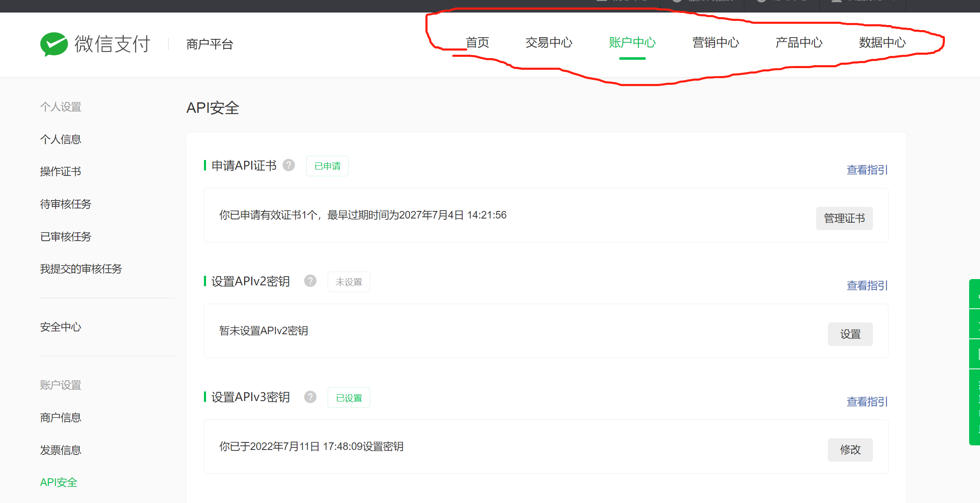Go to 产品中心 tab
980x503 pixels.
[799, 43]
